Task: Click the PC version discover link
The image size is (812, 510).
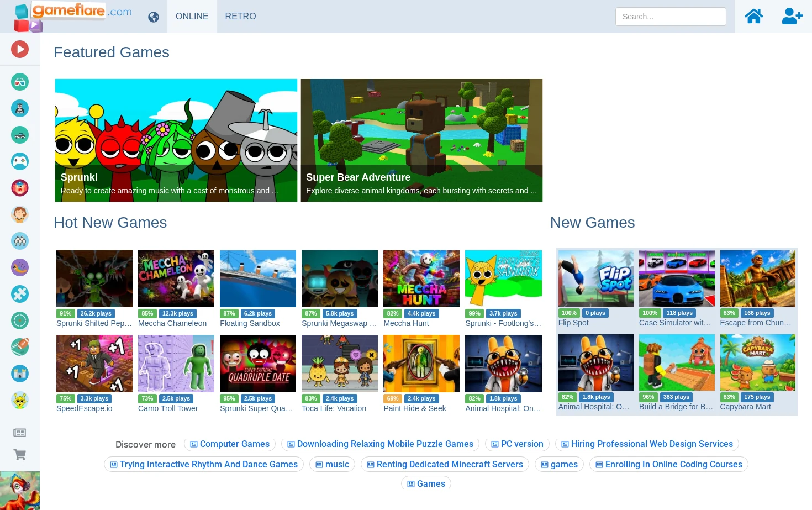Action: [517, 444]
